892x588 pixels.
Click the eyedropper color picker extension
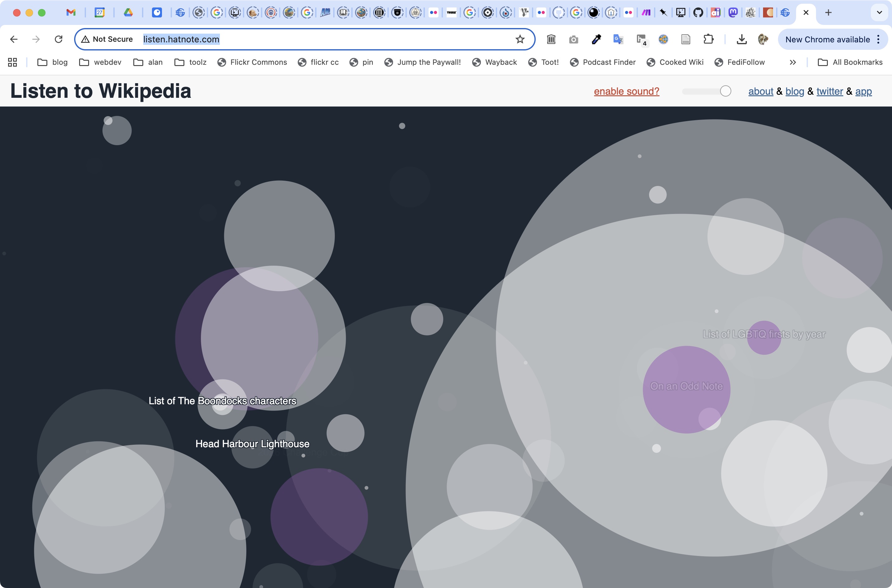[x=596, y=39]
